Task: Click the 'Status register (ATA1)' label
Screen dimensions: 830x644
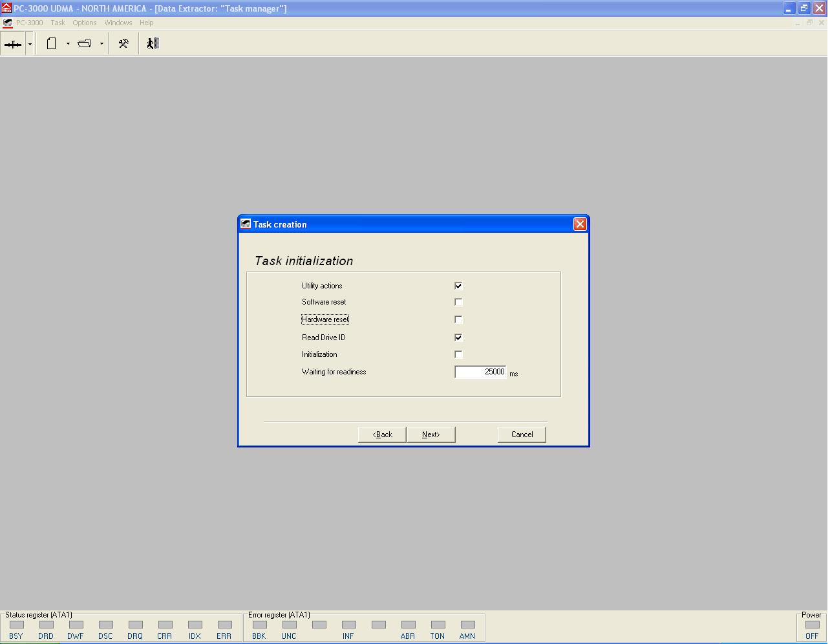Action: point(39,615)
